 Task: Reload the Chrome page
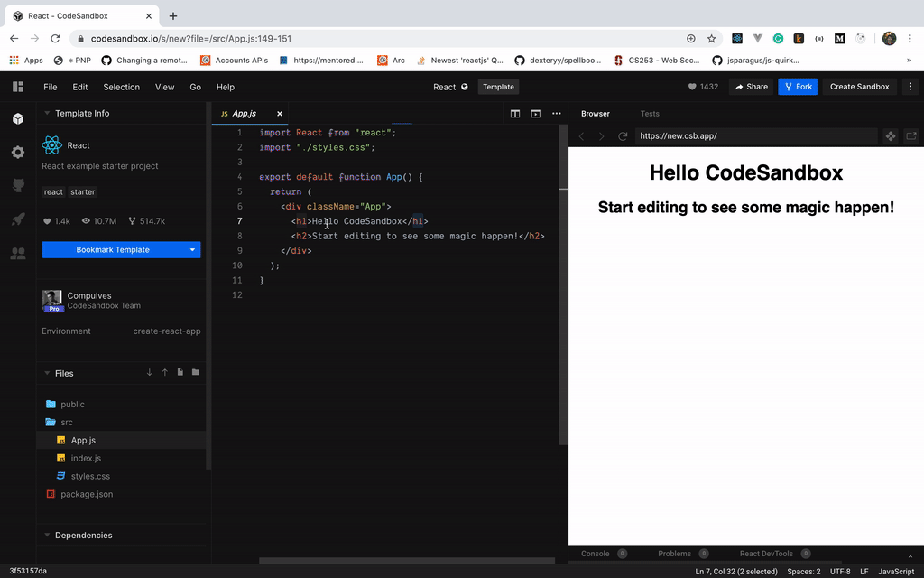pos(55,38)
